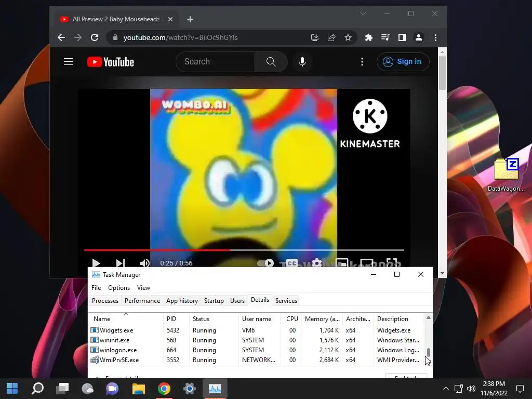Sort by Name column header
Viewport: 532px width, 399px height.
point(126,319)
